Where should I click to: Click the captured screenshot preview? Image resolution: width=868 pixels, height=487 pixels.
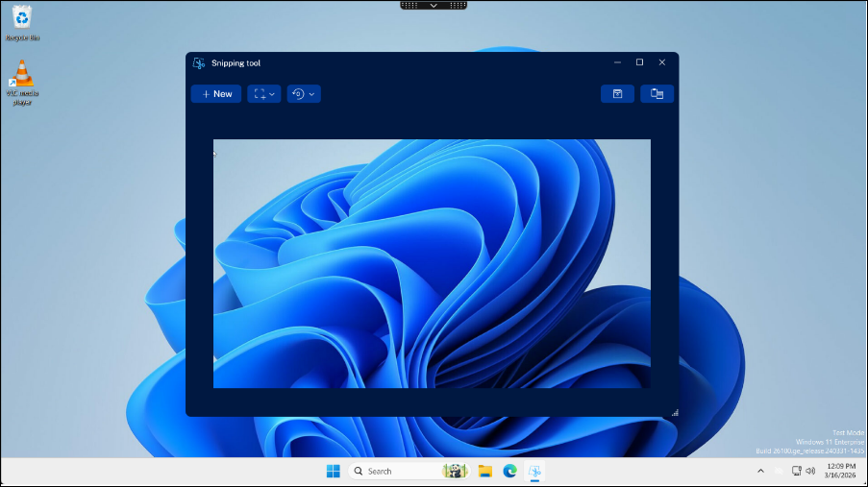click(432, 263)
